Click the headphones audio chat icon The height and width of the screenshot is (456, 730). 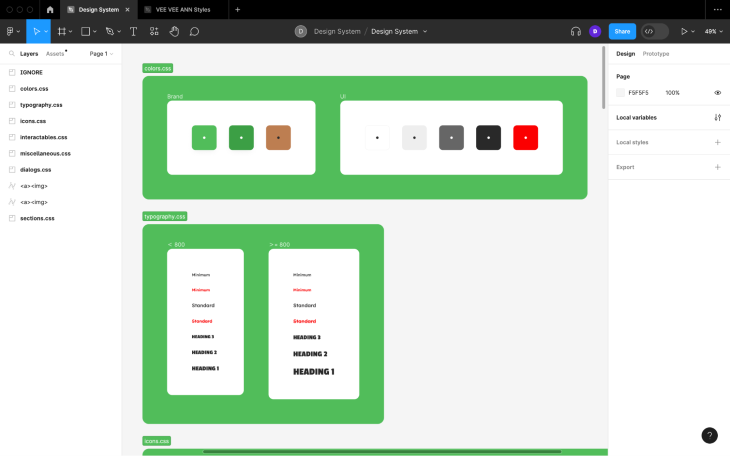click(x=575, y=31)
